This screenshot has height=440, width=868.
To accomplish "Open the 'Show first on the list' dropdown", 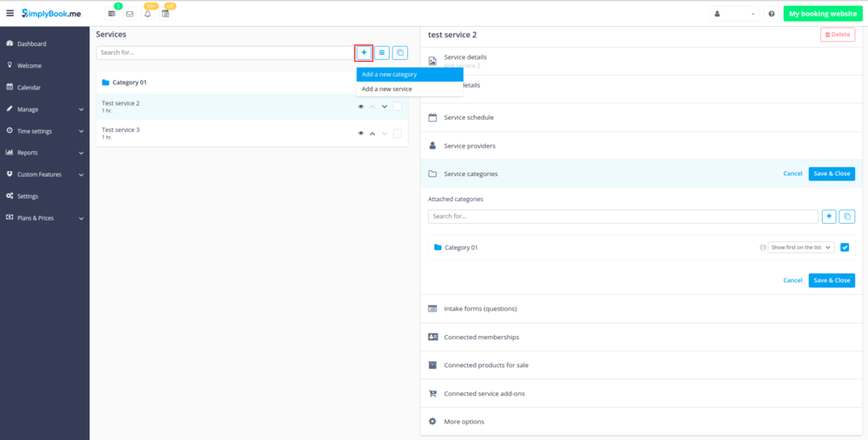I will pos(801,247).
